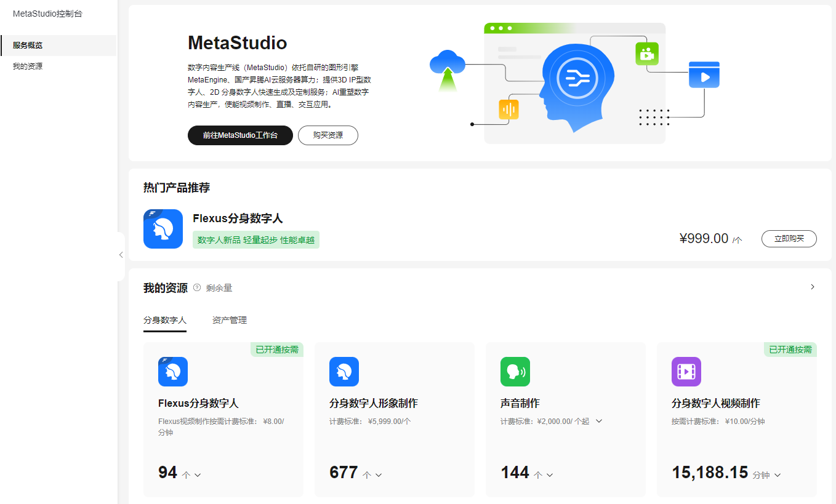Expand the 144 个 quantity dropdown

pyautogui.click(x=550, y=475)
